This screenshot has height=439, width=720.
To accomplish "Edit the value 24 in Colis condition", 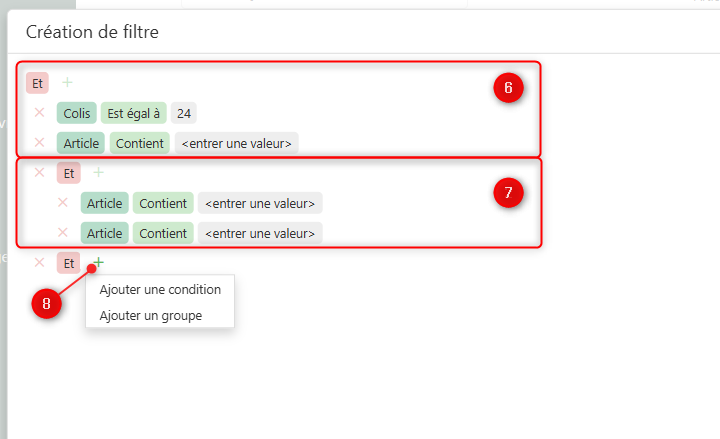I will coord(184,113).
